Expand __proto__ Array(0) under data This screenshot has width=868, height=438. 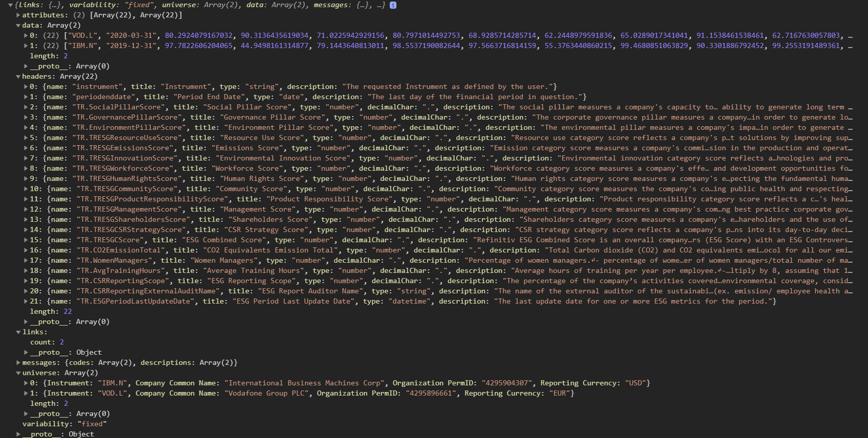coord(26,66)
